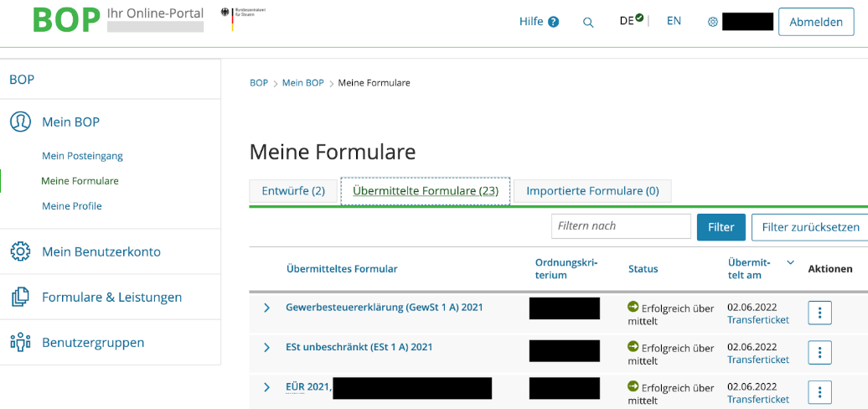Screen dimensions: 868x409
Task: Sort by Übermitteltes Formular column header
Action: (x=342, y=269)
